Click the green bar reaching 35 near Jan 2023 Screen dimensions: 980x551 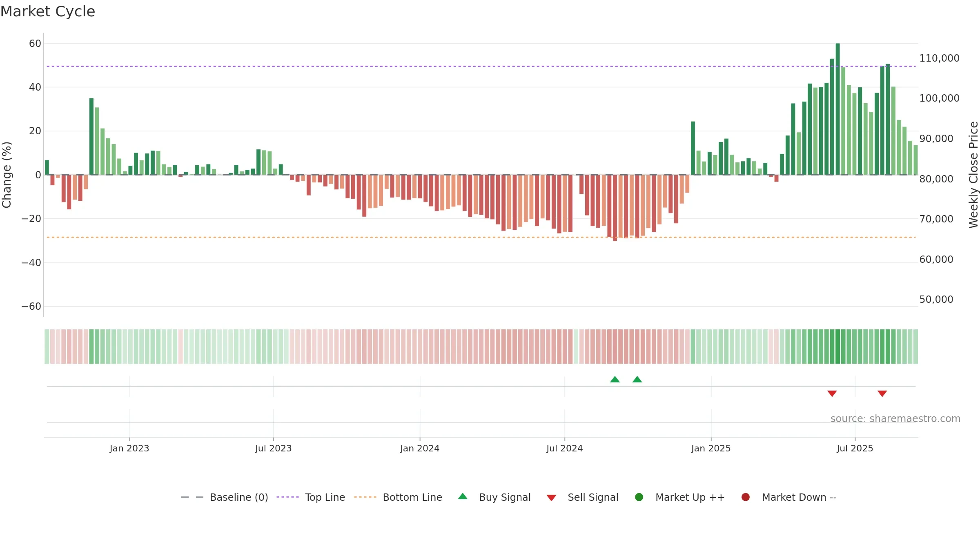91,136
